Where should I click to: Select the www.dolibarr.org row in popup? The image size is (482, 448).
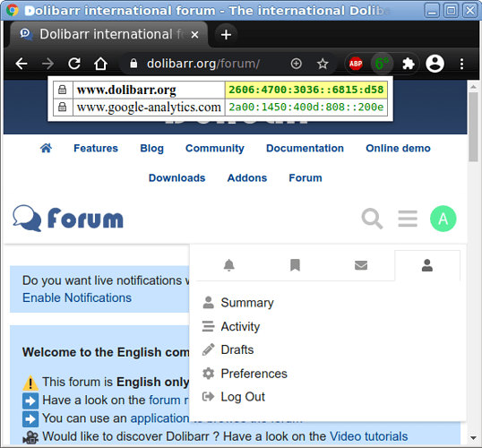coord(220,90)
